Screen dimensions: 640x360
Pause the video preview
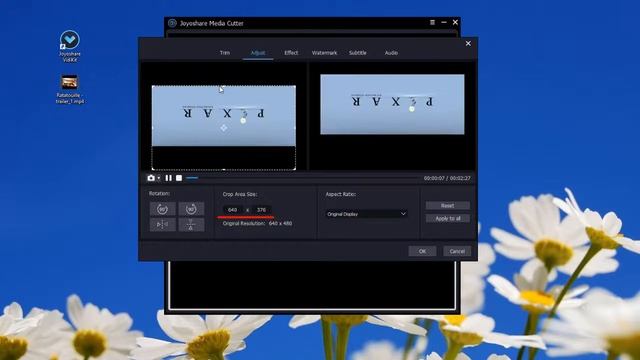[169, 178]
